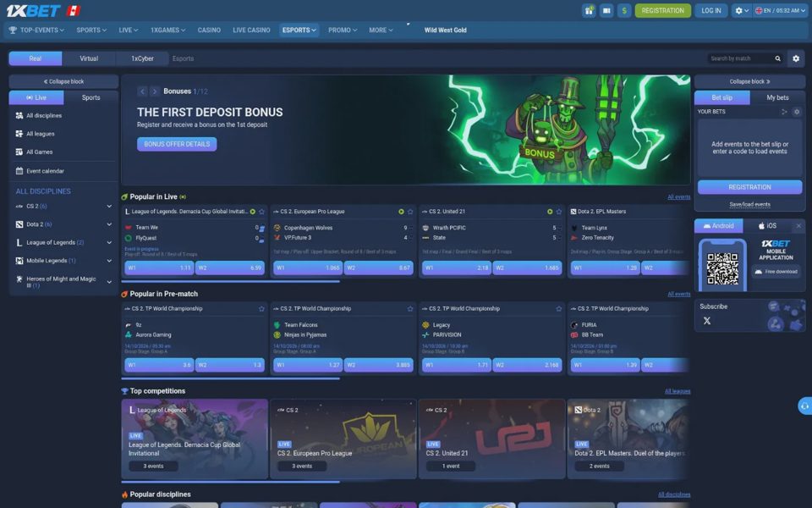The width and height of the screenshot is (812, 508).
Task: Open the Esports menu in navigation
Action: click(299, 30)
